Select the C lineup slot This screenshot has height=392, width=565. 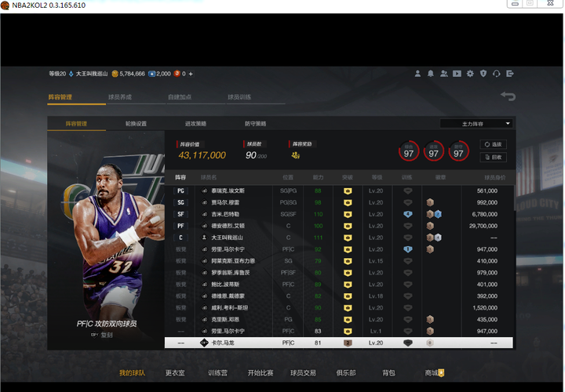coord(180,238)
